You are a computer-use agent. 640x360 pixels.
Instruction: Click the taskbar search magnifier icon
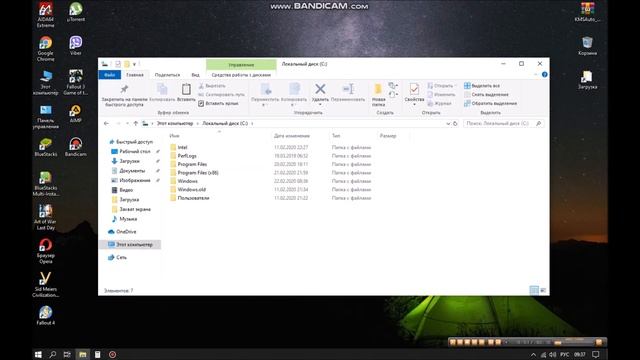[53, 354]
